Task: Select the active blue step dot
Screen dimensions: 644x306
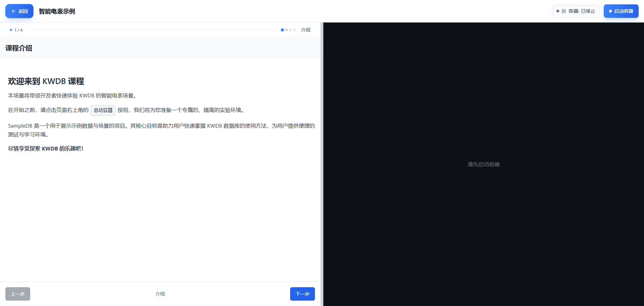Action: 282,30
